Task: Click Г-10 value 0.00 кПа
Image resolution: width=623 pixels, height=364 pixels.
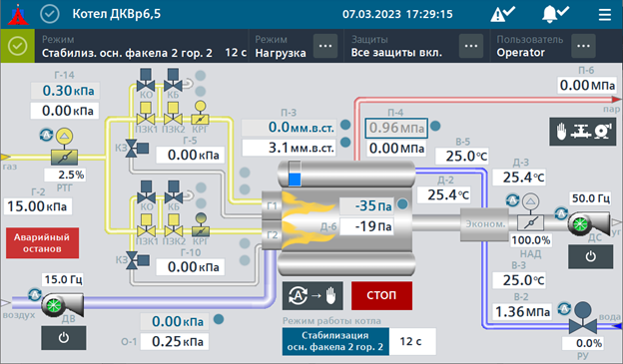Action: (191, 267)
